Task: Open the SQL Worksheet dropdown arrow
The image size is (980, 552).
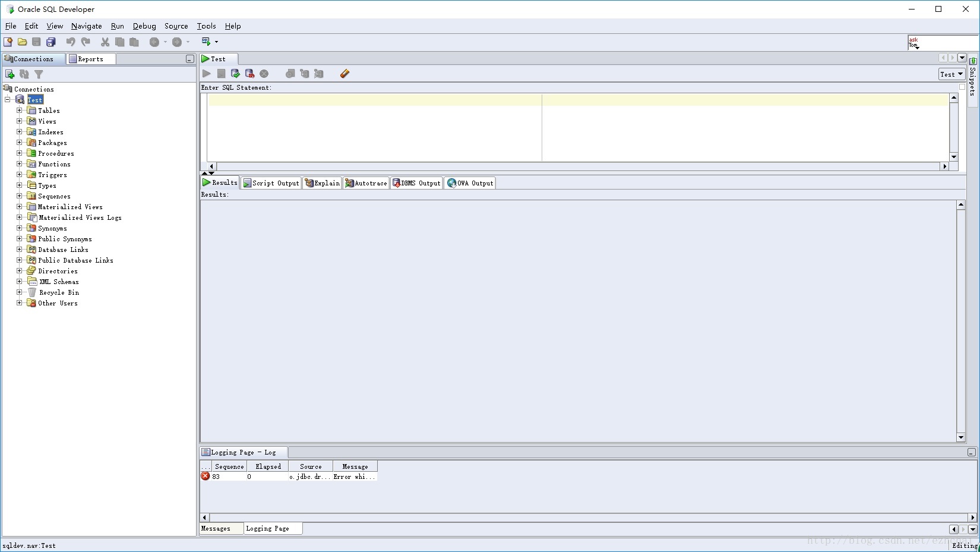Action: click(216, 42)
